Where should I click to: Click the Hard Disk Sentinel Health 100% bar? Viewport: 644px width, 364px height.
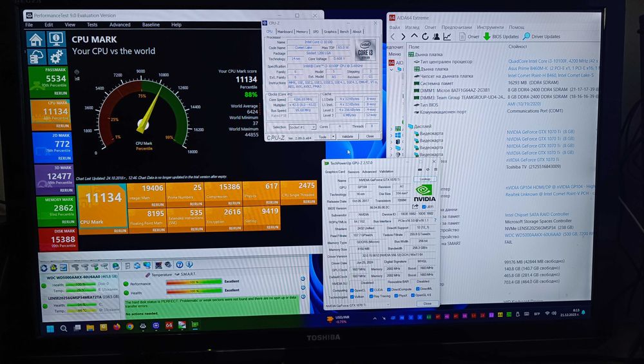194,291
